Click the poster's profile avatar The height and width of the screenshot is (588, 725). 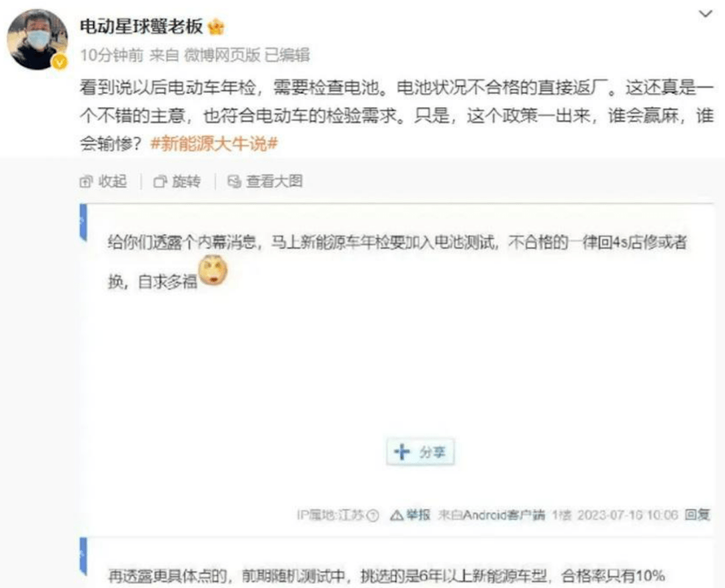click(x=37, y=40)
